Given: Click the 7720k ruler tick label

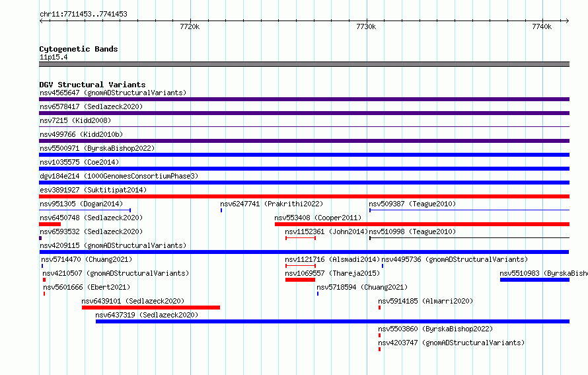Looking at the screenshot, I should point(190,26).
